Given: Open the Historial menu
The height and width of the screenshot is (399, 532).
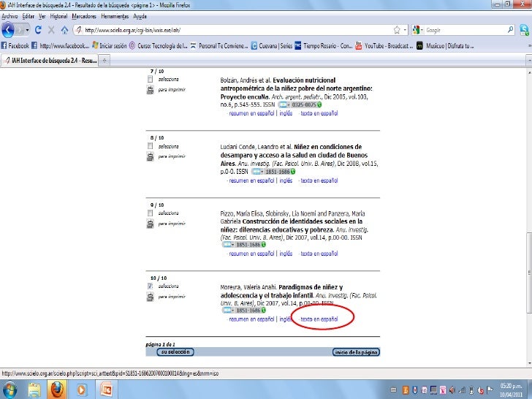Looking at the screenshot, I should click(x=58, y=16).
